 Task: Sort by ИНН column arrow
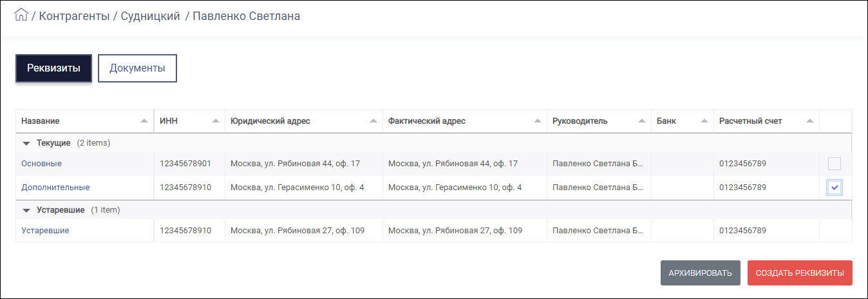pos(214,121)
